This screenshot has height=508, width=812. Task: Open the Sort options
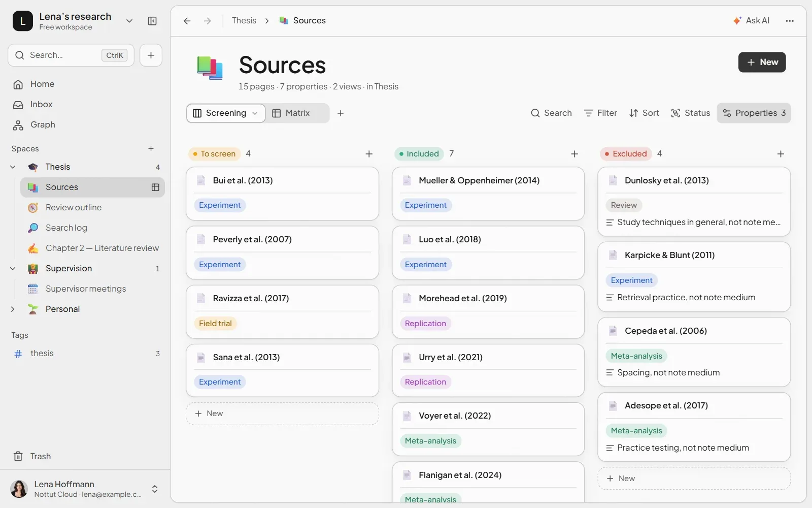click(644, 113)
